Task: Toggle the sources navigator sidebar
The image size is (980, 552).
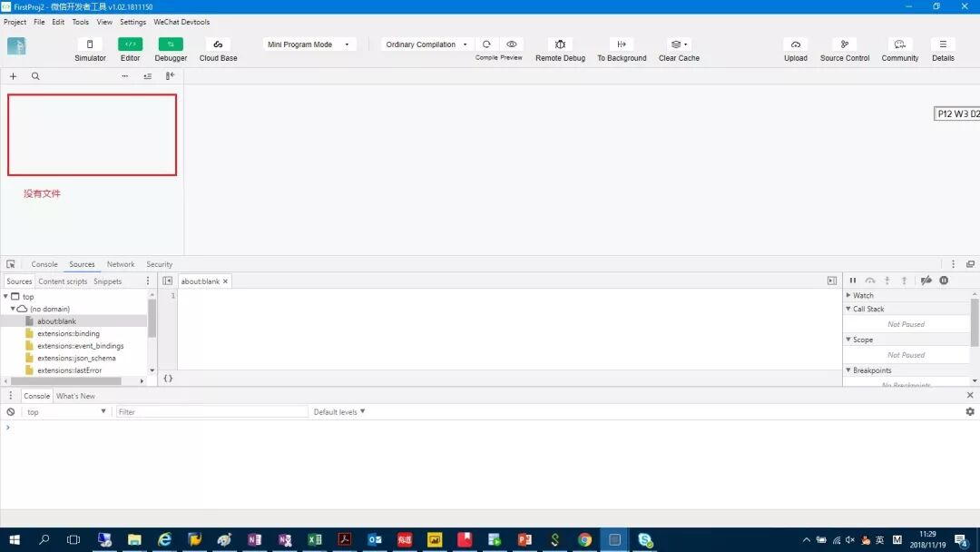Action: [x=168, y=281]
